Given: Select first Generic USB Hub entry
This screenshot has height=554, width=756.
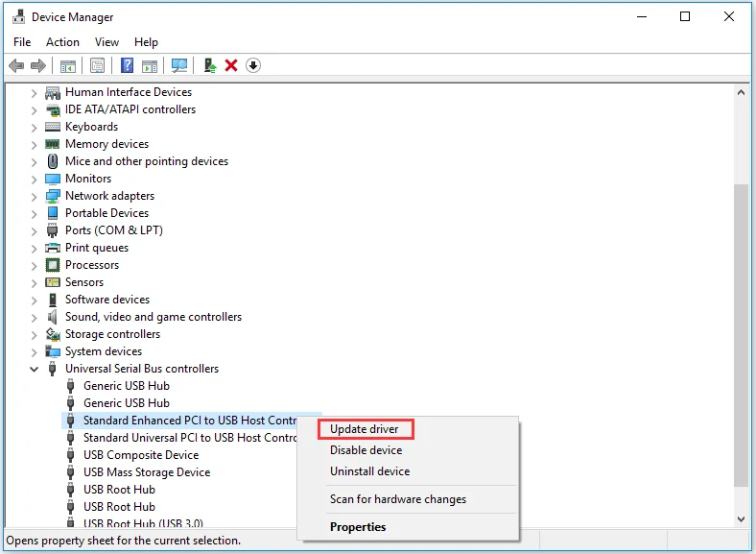Looking at the screenshot, I should 127,386.
